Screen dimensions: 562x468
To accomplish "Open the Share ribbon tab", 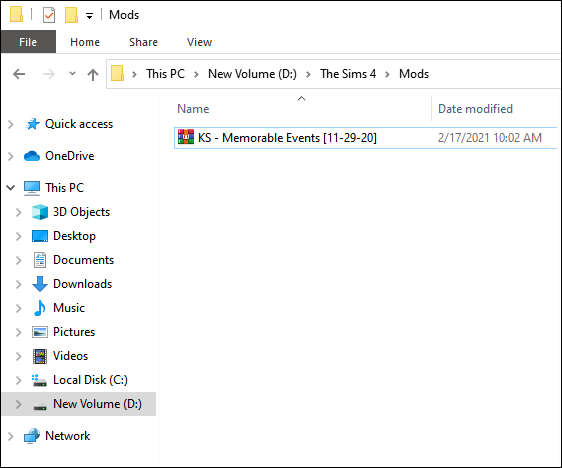I will (143, 42).
